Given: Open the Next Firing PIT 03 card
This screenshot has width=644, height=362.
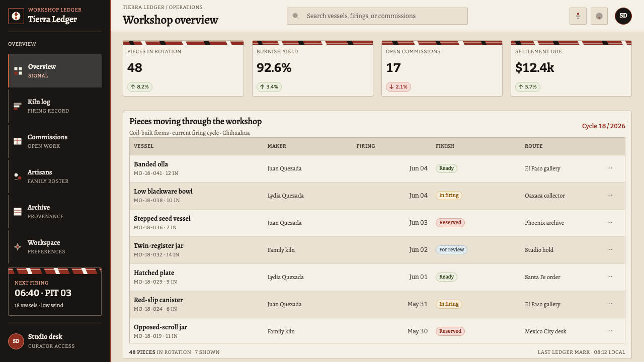Looking at the screenshot, I should point(55,292).
